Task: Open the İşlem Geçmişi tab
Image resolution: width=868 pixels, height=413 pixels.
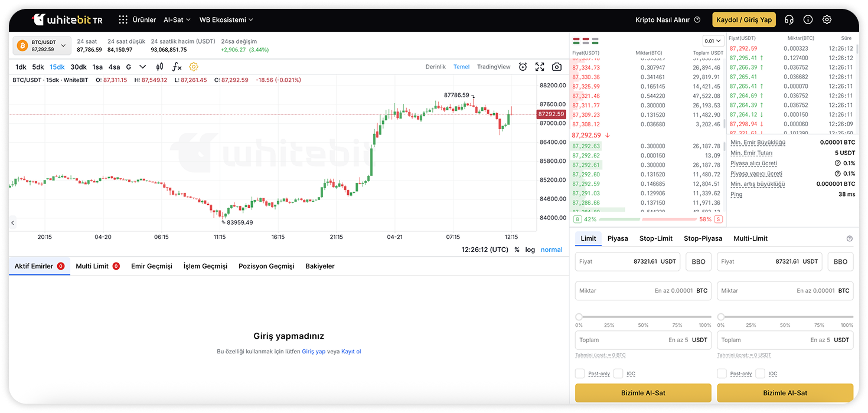Action: (x=205, y=266)
